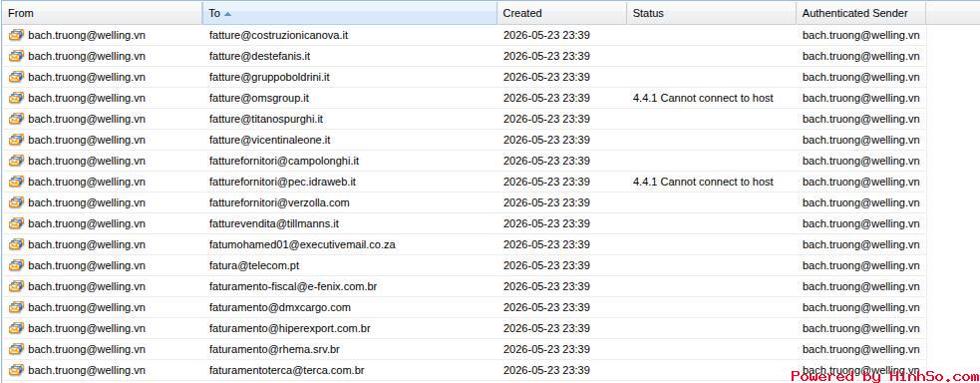Click the mail icon for fatture@costruzionicanova.it row

click(16, 35)
